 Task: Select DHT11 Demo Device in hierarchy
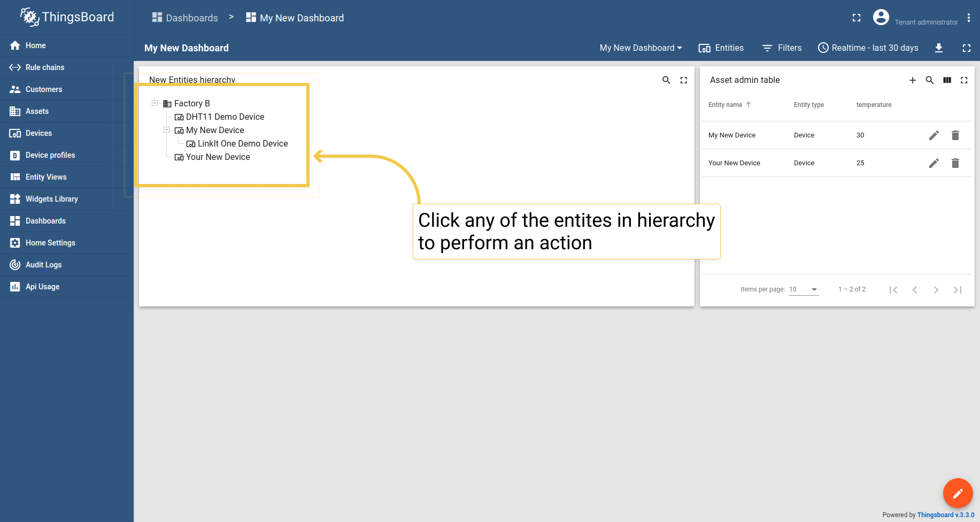[219, 117]
